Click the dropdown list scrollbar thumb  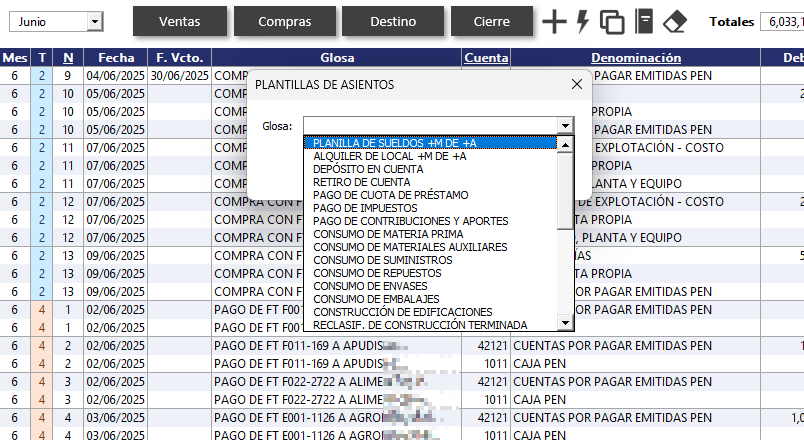coord(565,191)
